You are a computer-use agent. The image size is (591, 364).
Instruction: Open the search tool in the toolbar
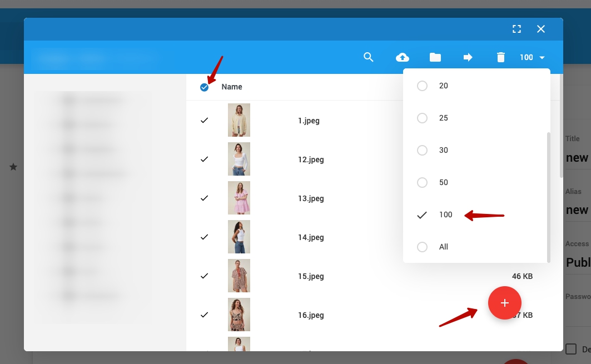click(368, 57)
